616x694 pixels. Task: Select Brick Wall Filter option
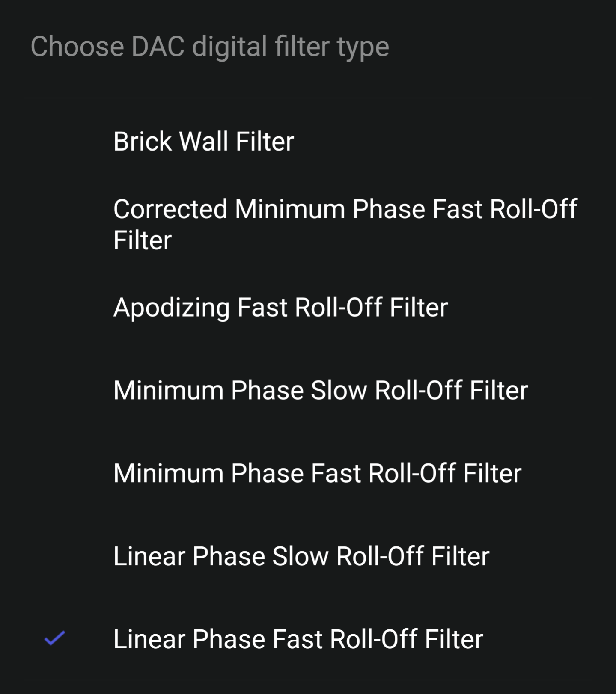[x=203, y=141]
